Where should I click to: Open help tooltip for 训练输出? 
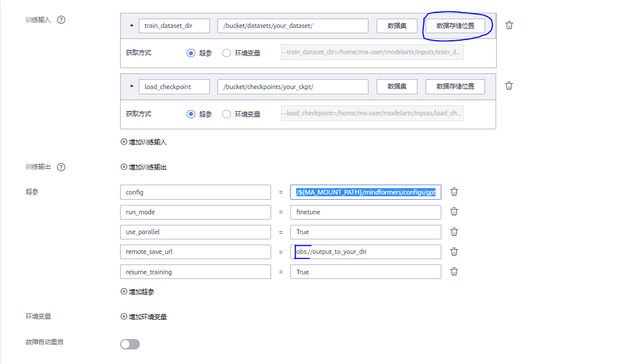(61, 167)
